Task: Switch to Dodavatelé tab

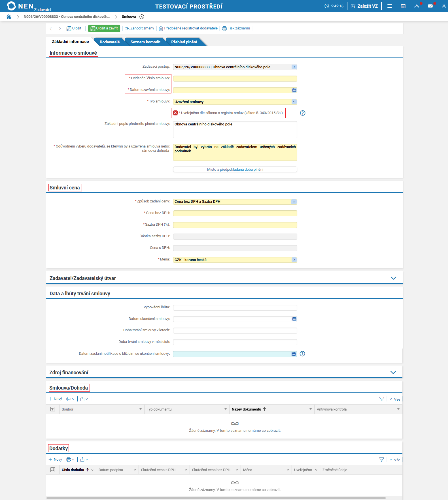Action: pyautogui.click(x=110, y=42)
